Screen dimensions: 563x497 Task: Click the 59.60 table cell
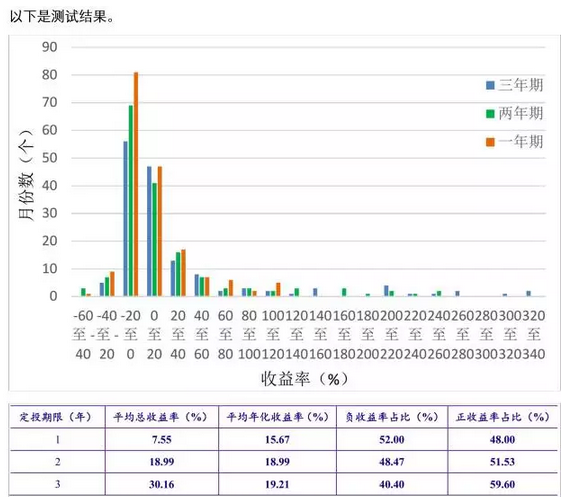tap(502, 484)
